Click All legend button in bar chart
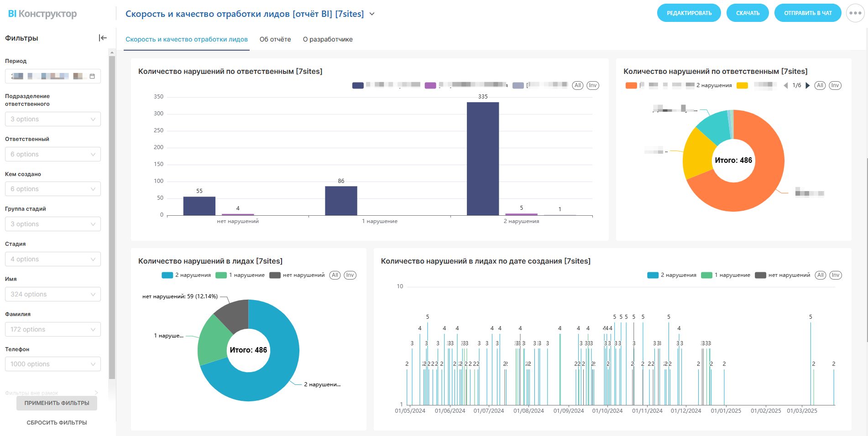 (577, 85)
